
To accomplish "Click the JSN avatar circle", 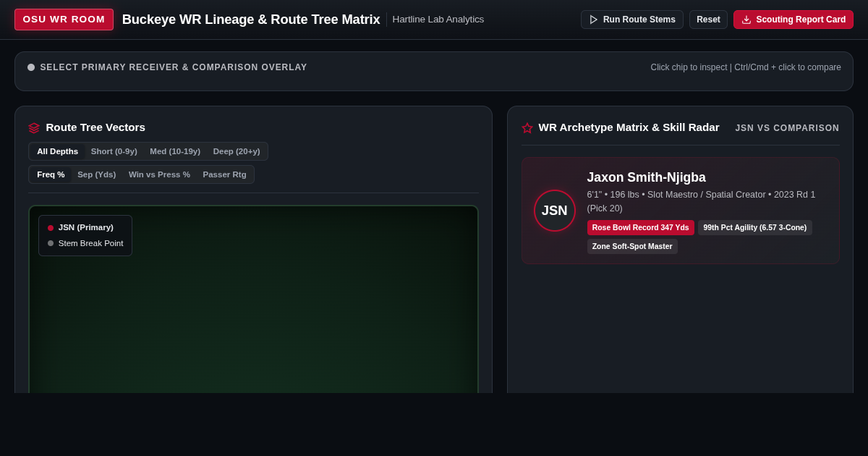I will point(555,211).
